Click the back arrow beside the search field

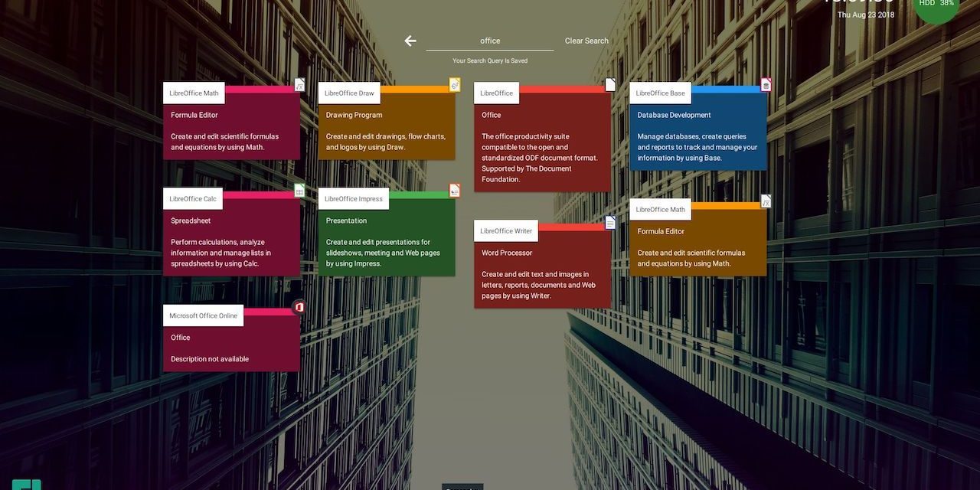click(x=410, y=41)
